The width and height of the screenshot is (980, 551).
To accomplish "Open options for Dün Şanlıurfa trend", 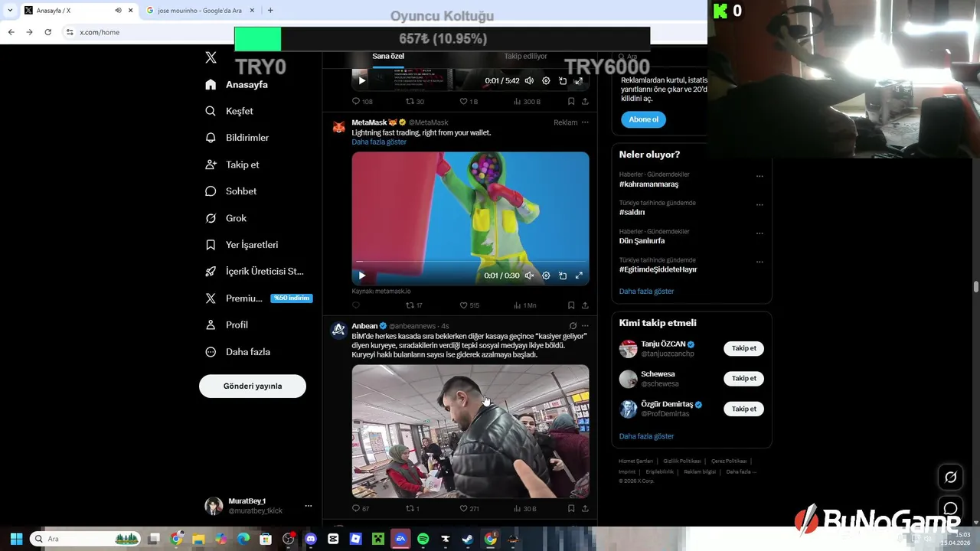I will point(759,233).
